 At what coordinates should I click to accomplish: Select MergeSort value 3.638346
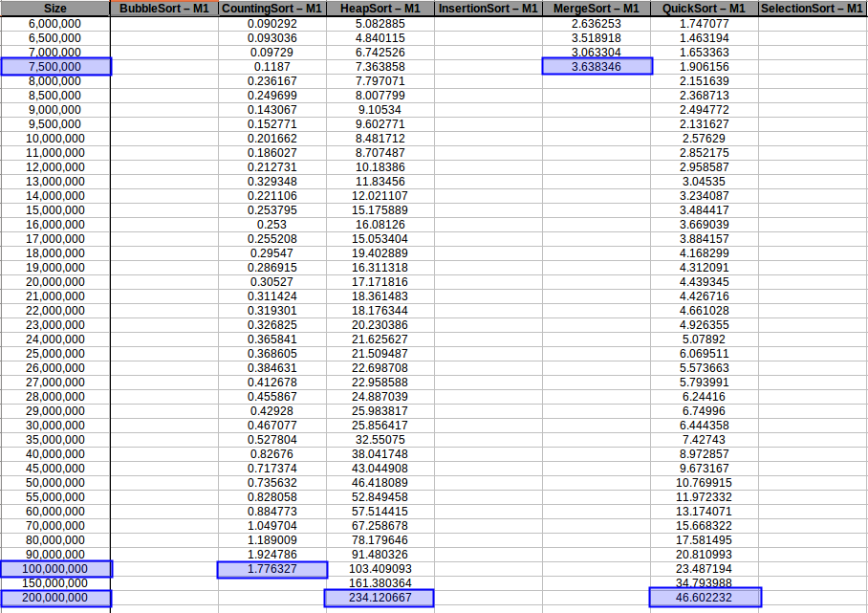(x=597, y=66)
